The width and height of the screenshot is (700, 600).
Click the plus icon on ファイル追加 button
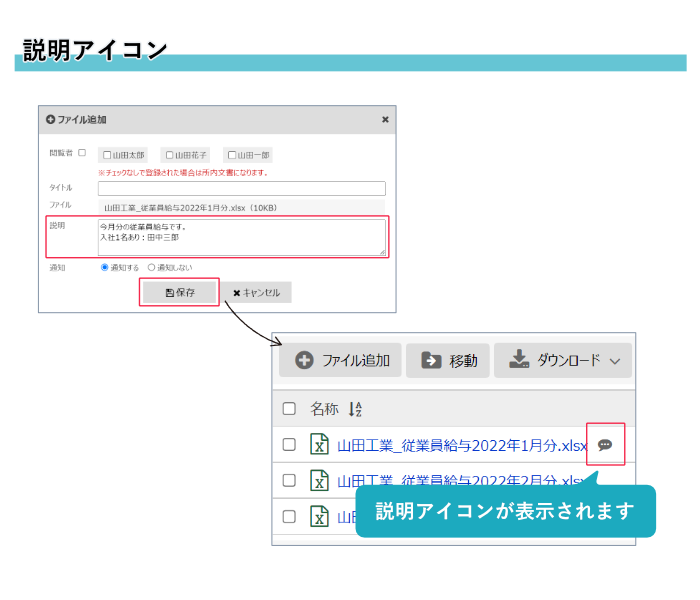(x=304, y=360)
